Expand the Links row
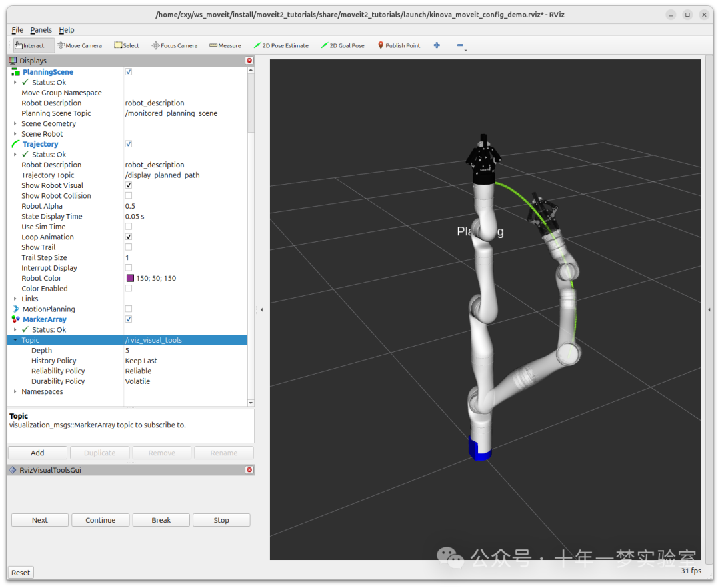 [x=15, y=299]
